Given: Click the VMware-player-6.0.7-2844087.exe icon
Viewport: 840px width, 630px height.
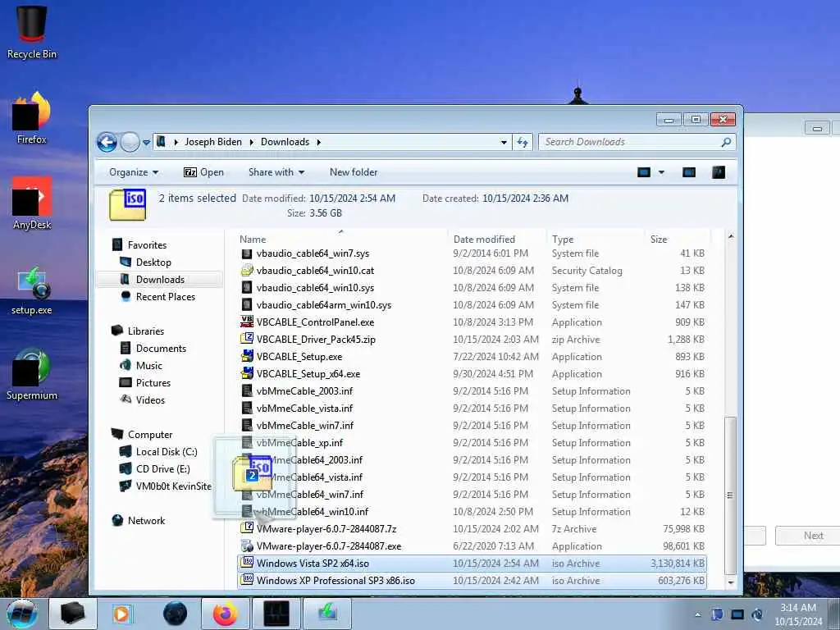Looking at the screenshot, I should pyautogui.click(x=247, y=546).
